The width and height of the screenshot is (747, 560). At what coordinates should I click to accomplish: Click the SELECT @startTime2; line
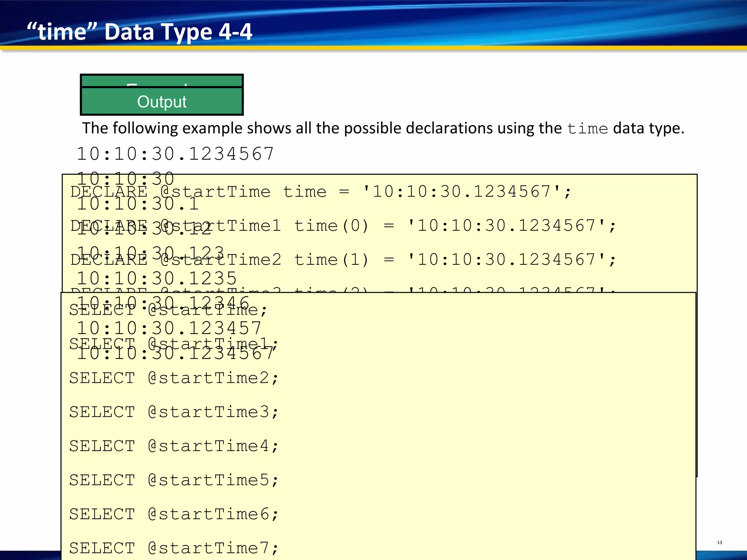[174, 378]
